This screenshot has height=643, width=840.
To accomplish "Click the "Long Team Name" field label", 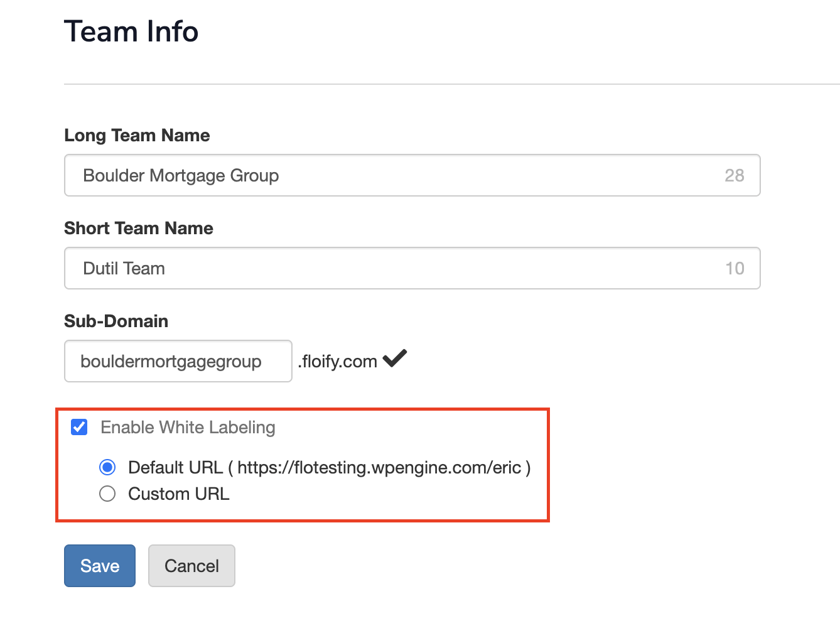I will click(x=137, y=135).
